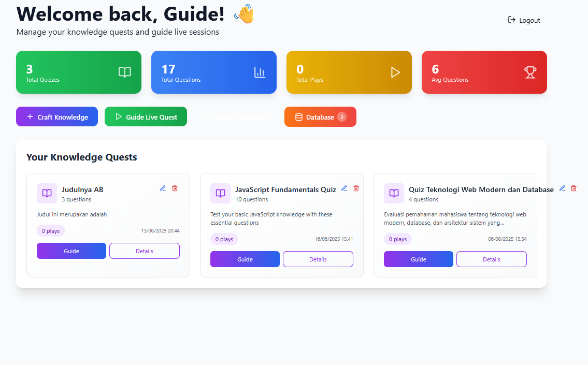
Task: Open the Import Questions button
Action: coord(236,117)
